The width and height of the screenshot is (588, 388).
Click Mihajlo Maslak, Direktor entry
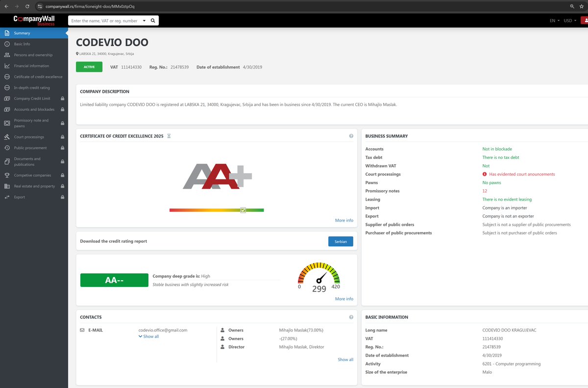pos(301,347)
